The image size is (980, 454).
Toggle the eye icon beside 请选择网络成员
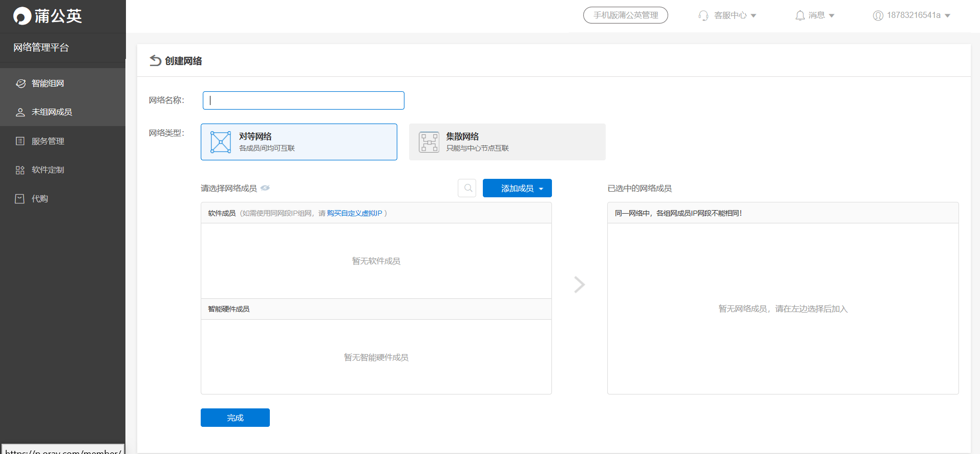coord(265,188)
